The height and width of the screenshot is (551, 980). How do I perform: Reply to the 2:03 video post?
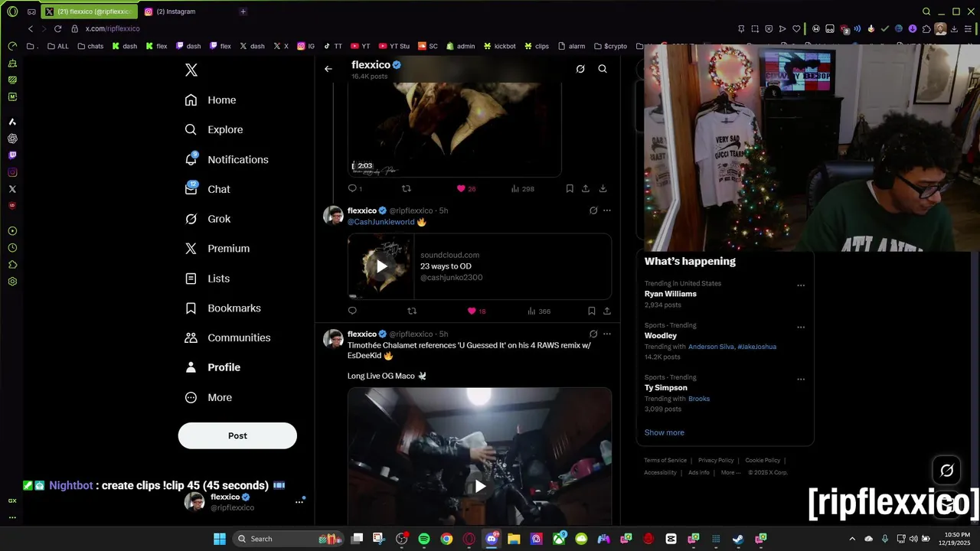point(353,188)
